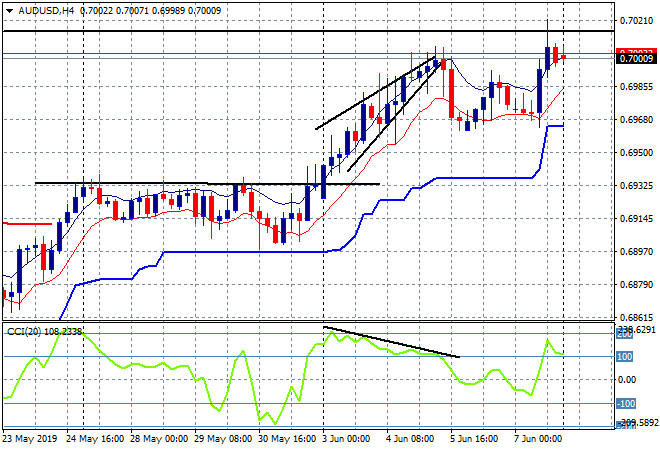Screen dimensions: 660x450
Task: Click the 0.68790 price axis label
Action: tap(636, 285)
